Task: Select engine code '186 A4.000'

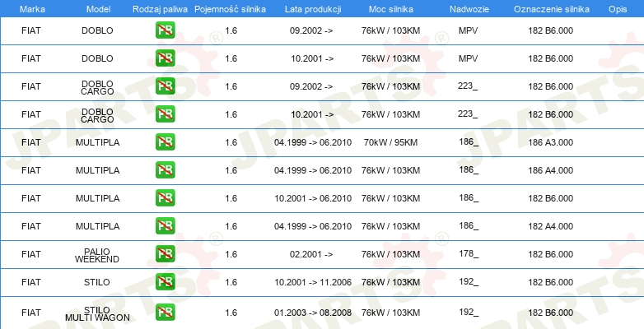Action: coord(550,170)
